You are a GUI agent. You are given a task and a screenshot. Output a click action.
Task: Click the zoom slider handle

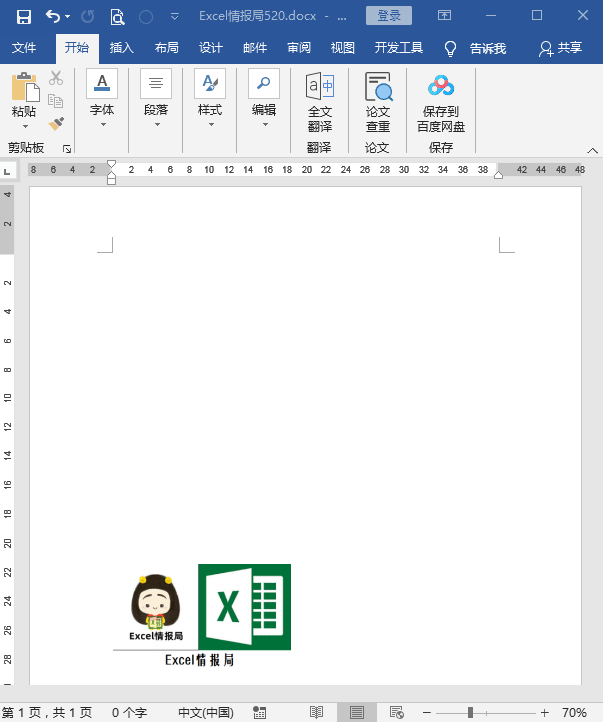470,712
